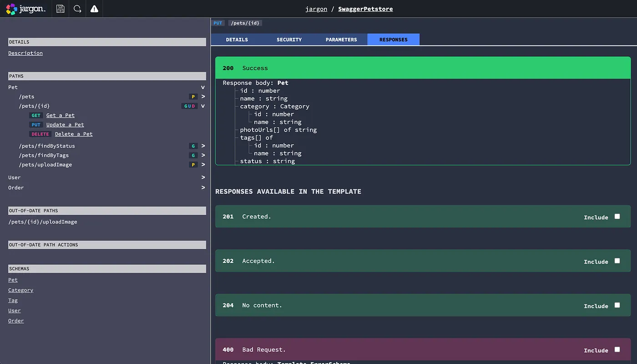Click the Save icon in the toolbar

60,9
